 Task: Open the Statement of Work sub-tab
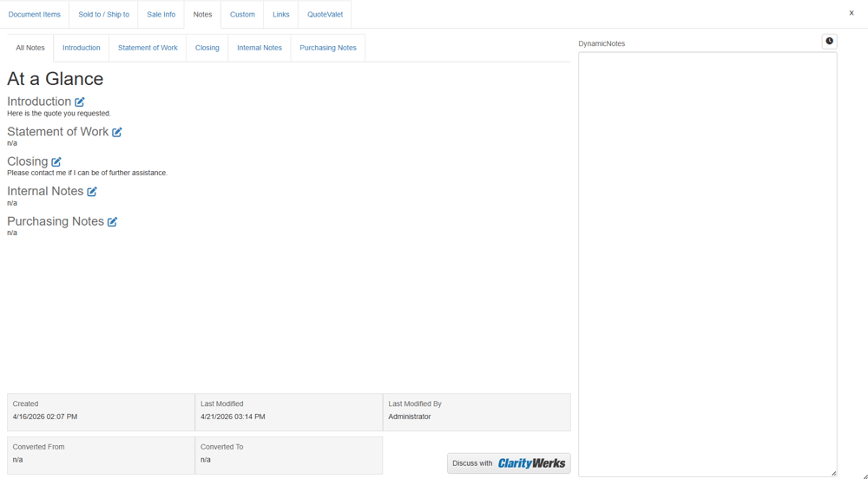pos(148,48)
